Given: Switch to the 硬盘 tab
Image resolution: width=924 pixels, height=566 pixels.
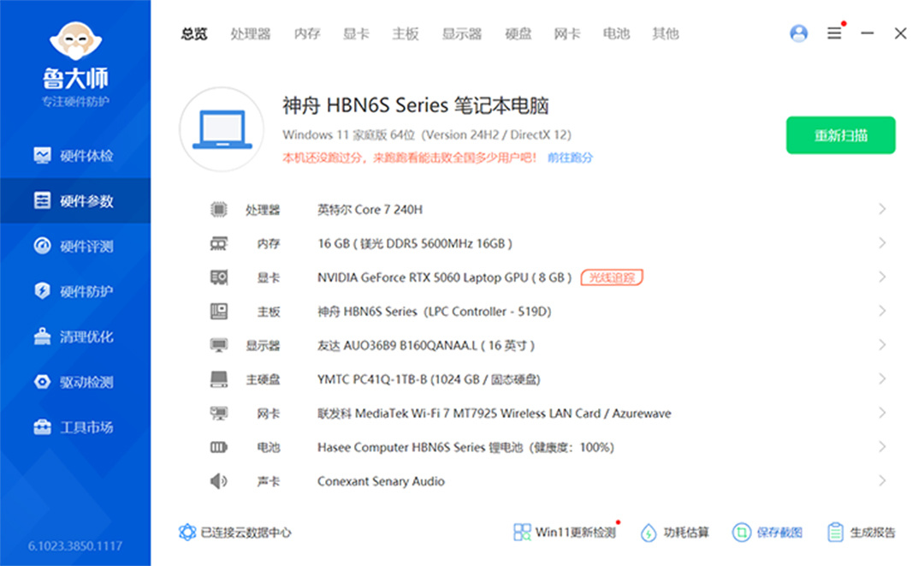Looking at the screenshot, I should (518, 34).
